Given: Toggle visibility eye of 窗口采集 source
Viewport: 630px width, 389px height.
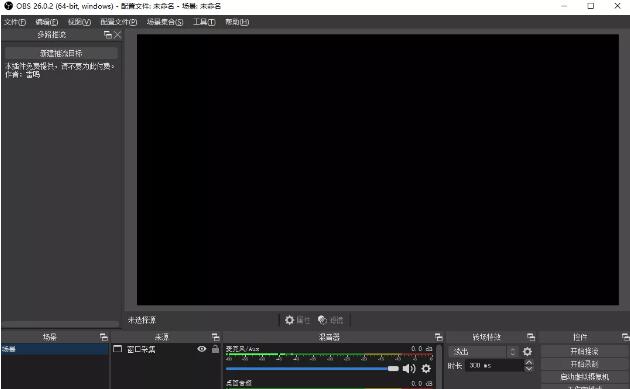Looking at the screenshot, I should [x=202, y=349].
